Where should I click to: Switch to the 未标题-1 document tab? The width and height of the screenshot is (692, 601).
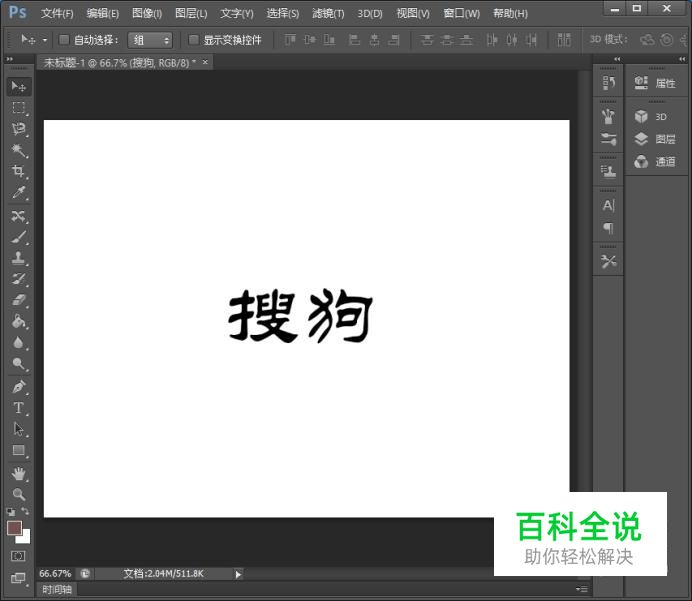119,63
